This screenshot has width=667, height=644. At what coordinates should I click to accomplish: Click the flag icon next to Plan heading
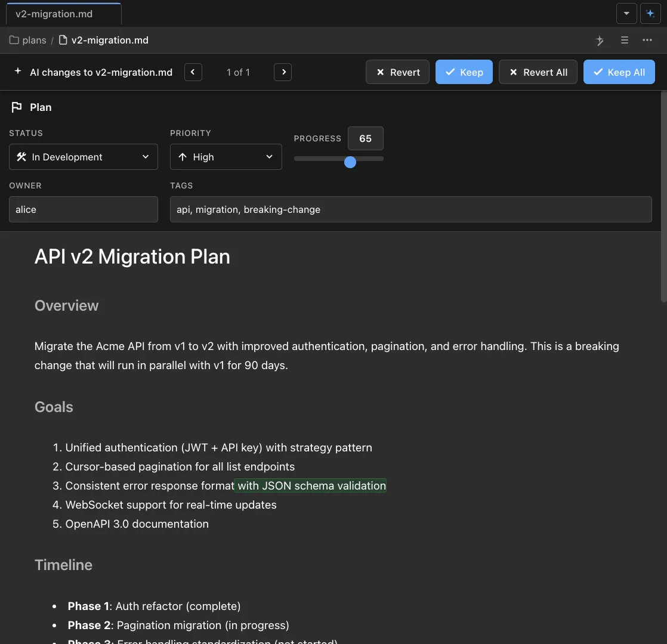pos(17,107)
